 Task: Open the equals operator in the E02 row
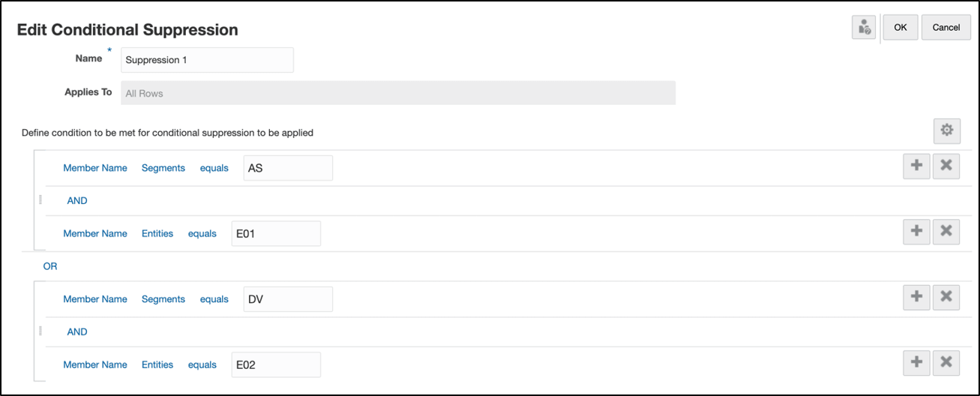202,364
